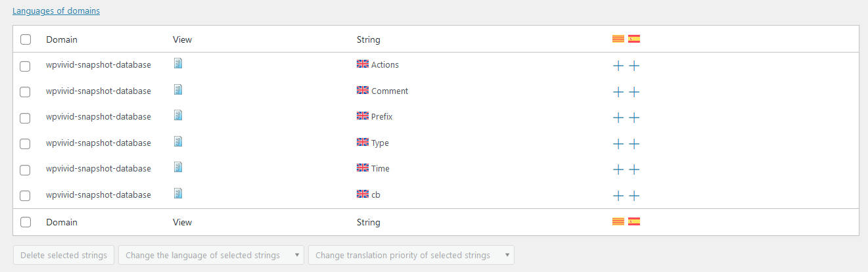
Task: Open the view icon for the Prefix string
Action: coord(178,116)
